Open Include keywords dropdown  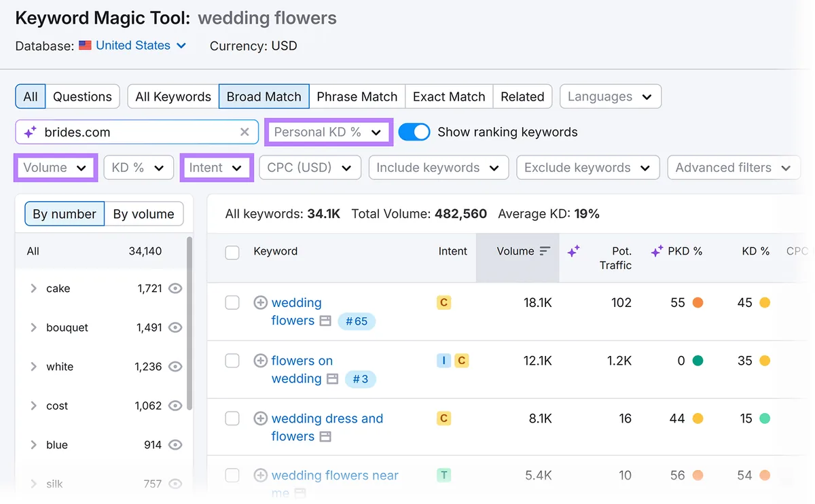(439, 168)
